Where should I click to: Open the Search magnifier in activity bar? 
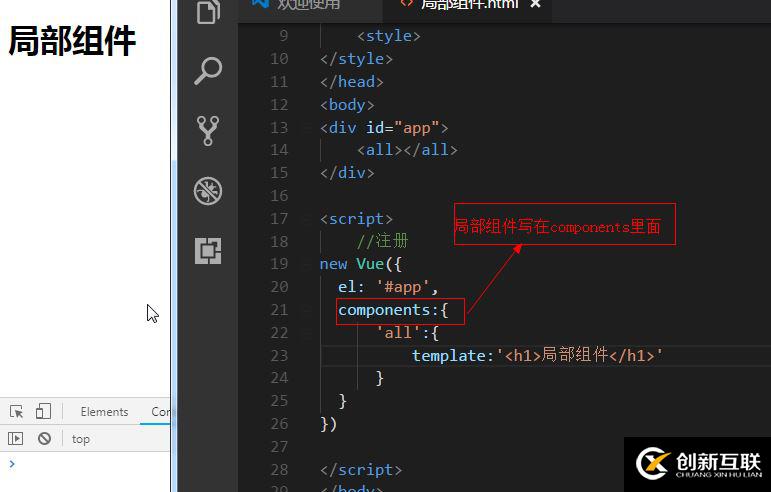pos(208,70)
